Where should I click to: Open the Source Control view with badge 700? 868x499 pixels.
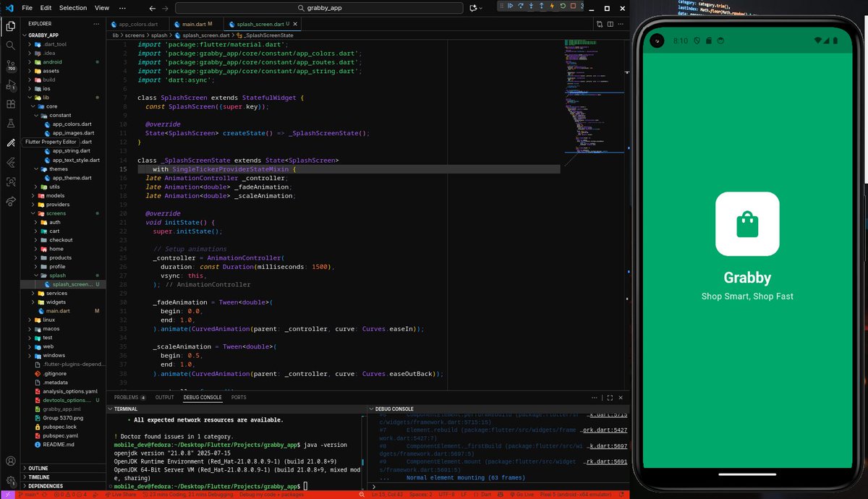click(10, 66)
